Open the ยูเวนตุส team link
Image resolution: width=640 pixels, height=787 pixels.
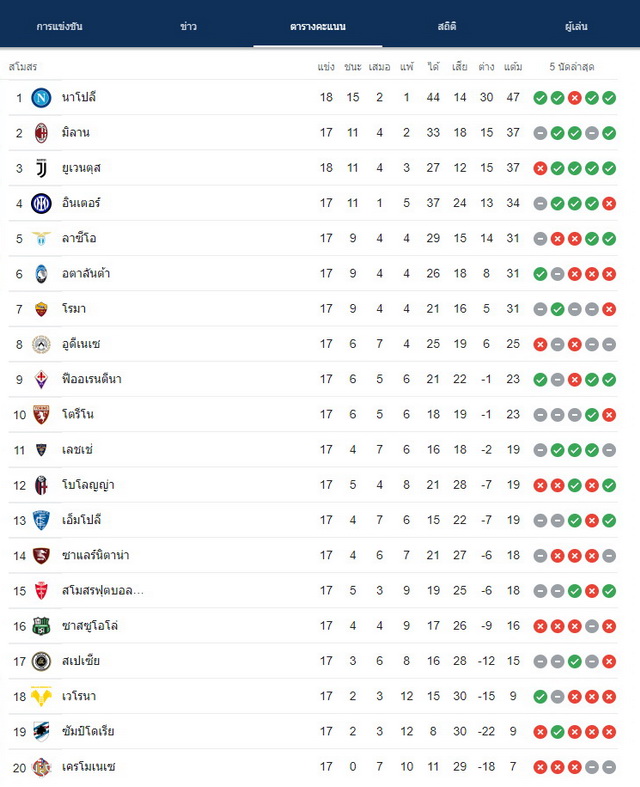coord(81,168)
